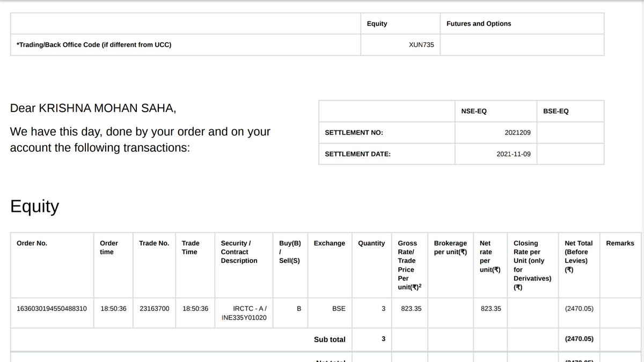Click the transactions intro paragraph text

point(140,139)
